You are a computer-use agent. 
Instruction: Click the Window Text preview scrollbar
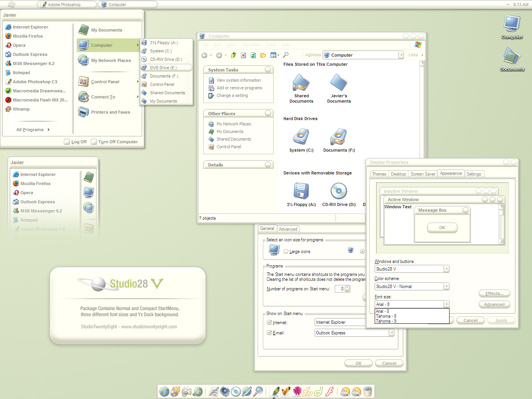(501, 224)
